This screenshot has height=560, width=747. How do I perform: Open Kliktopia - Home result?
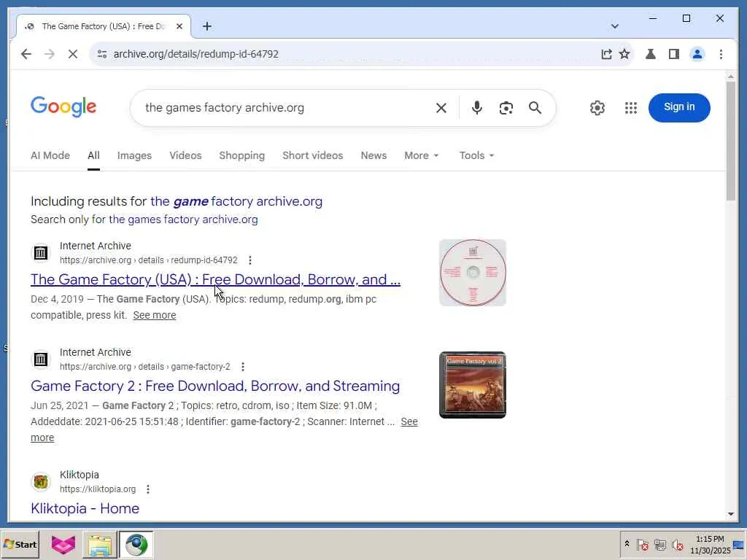click(85, 508)
